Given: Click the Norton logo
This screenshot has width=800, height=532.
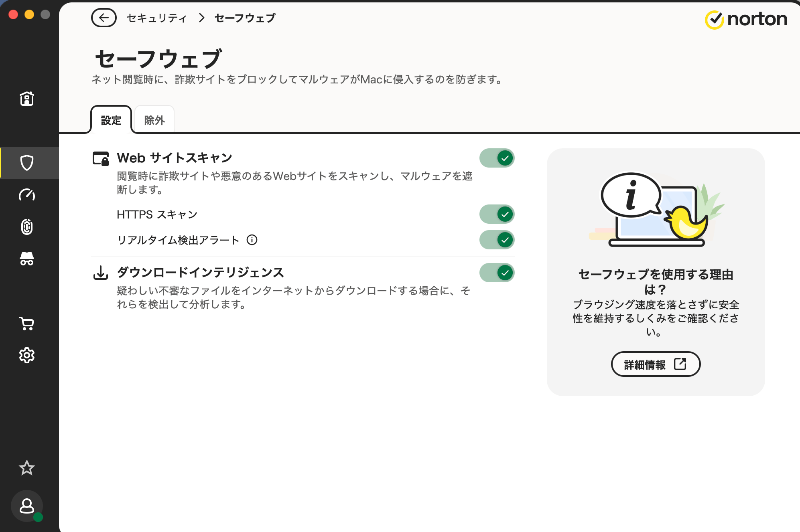Looking at the screenshot, I should pos(746,19).
